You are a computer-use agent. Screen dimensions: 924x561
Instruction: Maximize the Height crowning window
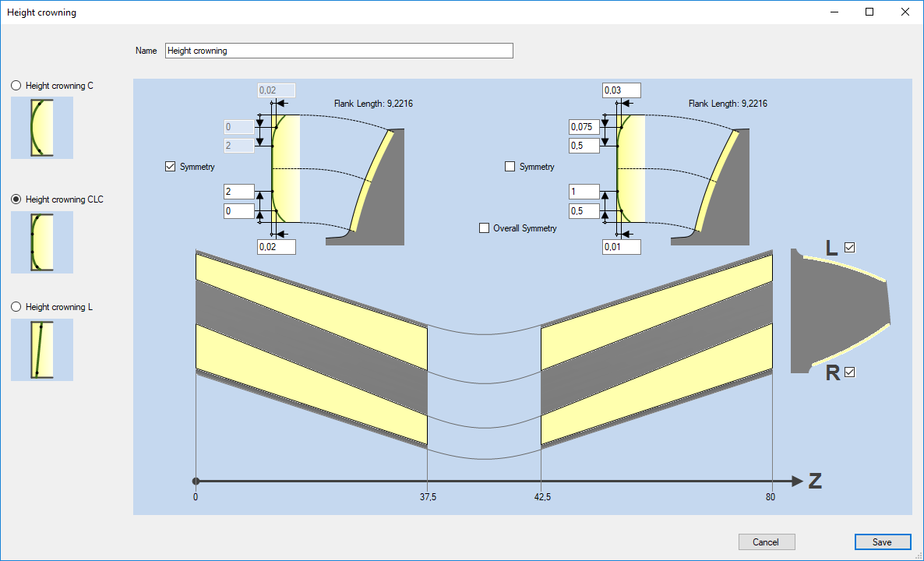pyautogui.click(x=869, y=12)
